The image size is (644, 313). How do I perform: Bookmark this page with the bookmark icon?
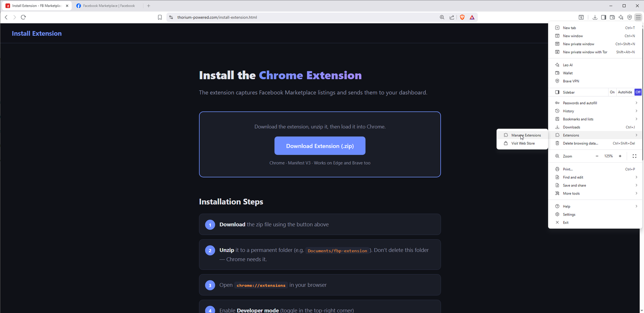[x=160, y=17]
